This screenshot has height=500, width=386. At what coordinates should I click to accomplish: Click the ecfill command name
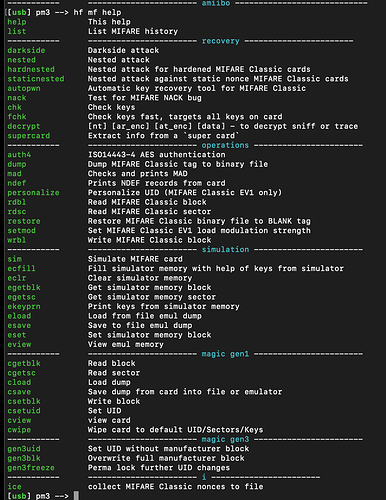[x=21, y=268]
